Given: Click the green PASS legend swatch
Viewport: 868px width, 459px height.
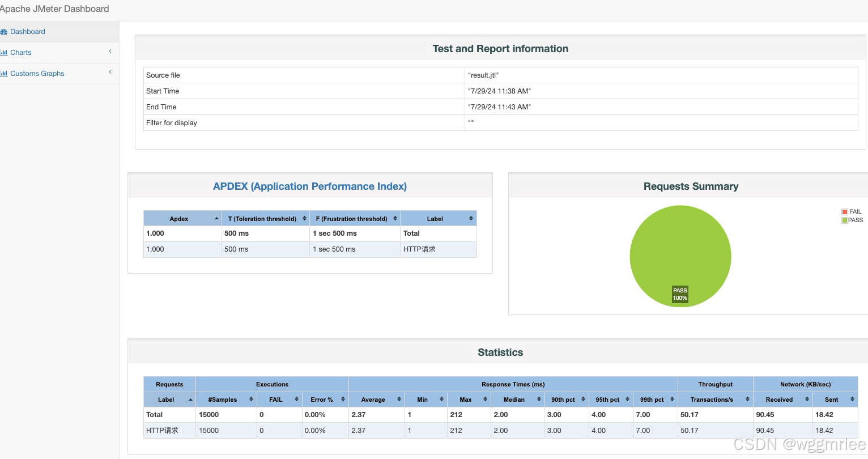Looking at the screenshot, I should click(x=844, y=220).
